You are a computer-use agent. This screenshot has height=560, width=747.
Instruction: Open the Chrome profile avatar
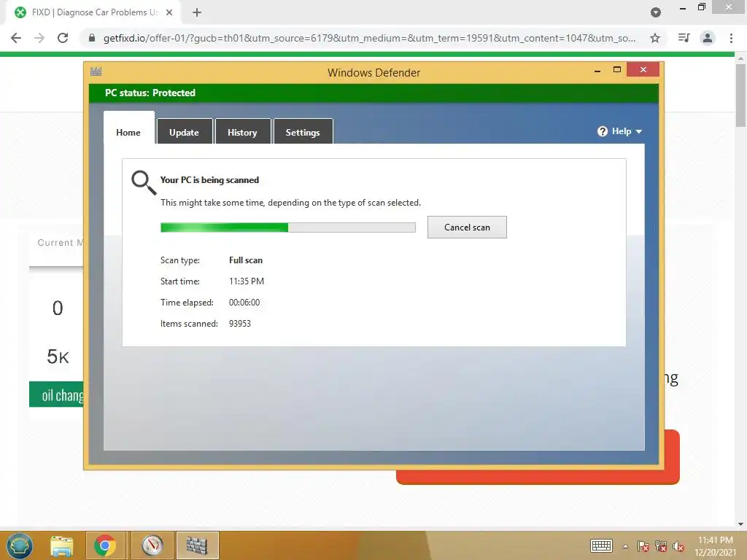click(708, 38)
